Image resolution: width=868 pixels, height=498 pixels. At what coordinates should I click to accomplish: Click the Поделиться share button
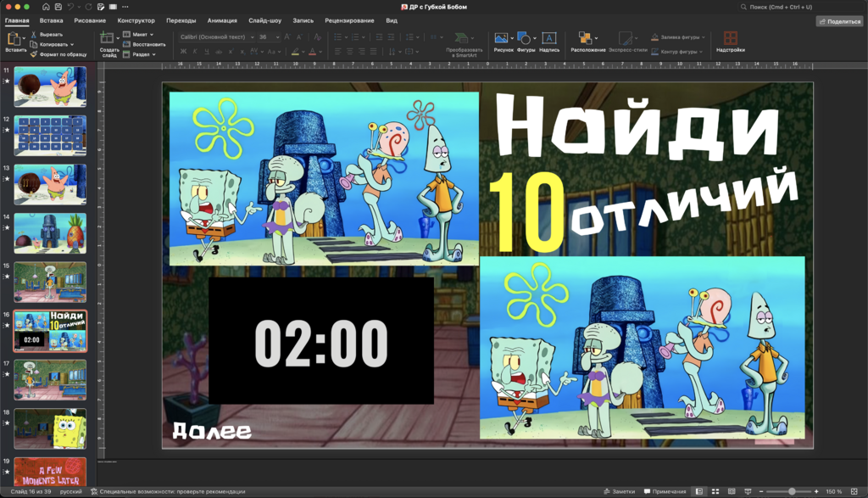[x=840, y=21]
